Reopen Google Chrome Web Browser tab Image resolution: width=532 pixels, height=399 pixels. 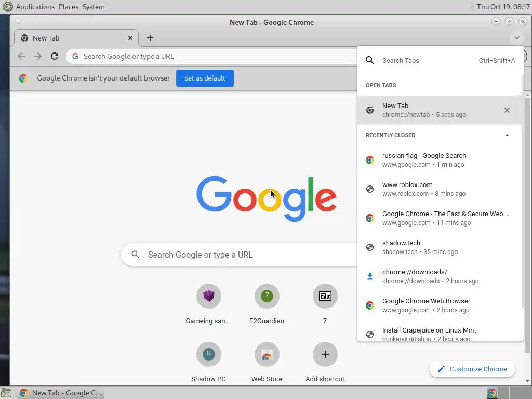[440, 305]
